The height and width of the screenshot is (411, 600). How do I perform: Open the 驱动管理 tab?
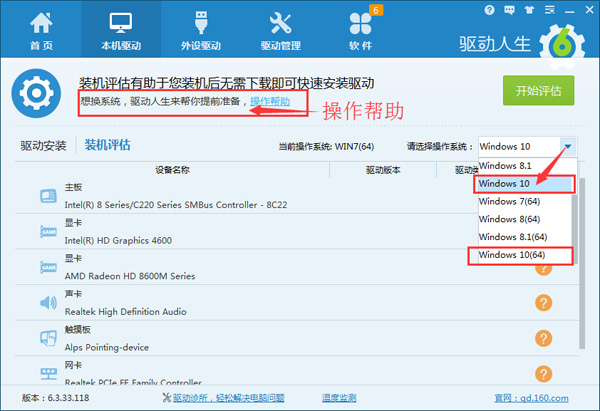point(280,31)
